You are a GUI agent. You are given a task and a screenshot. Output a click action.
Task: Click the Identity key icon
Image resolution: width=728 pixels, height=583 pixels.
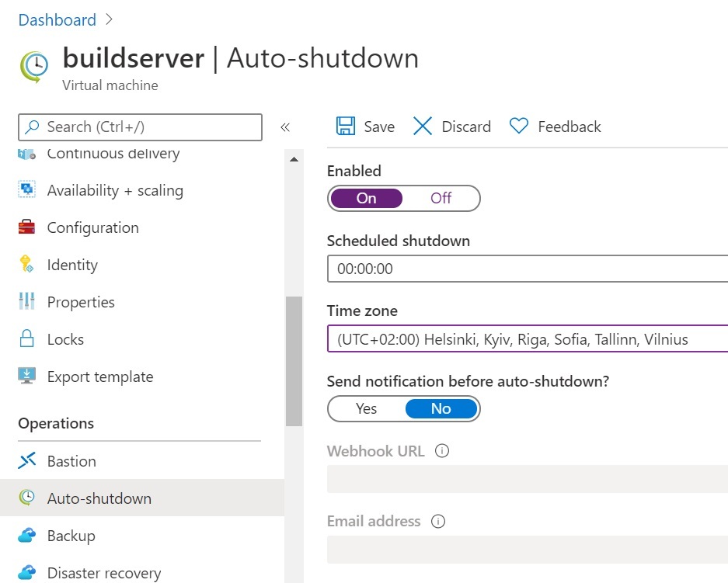click(x=26, y=263)
